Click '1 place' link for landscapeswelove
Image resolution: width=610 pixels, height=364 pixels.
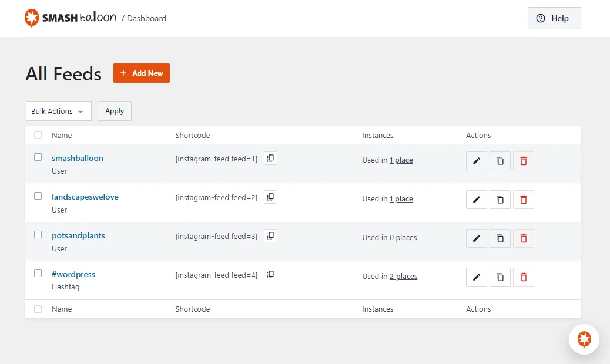click(x=401, y=199)
